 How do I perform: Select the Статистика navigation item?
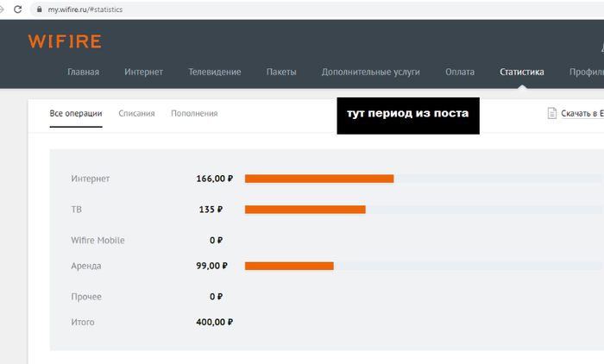pos(521,72)
